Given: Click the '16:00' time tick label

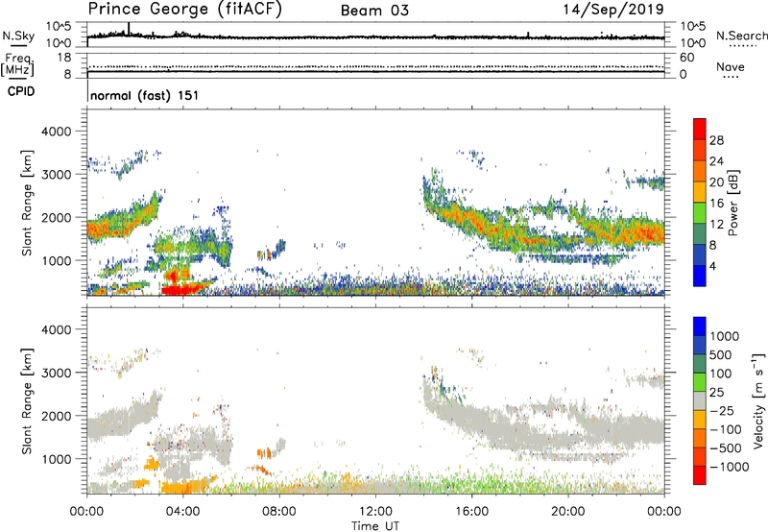Looking at the screenshot, I should [x=471, y=512].
